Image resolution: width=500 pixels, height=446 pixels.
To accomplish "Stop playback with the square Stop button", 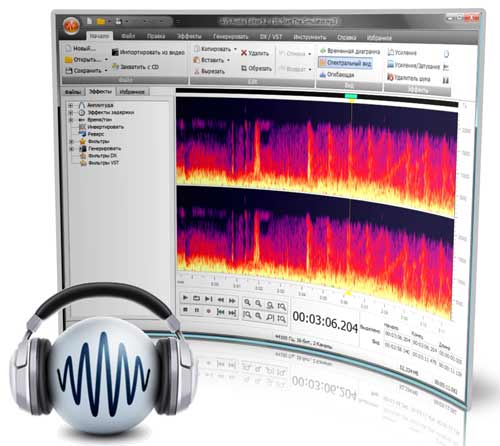I will click(185, 310).
